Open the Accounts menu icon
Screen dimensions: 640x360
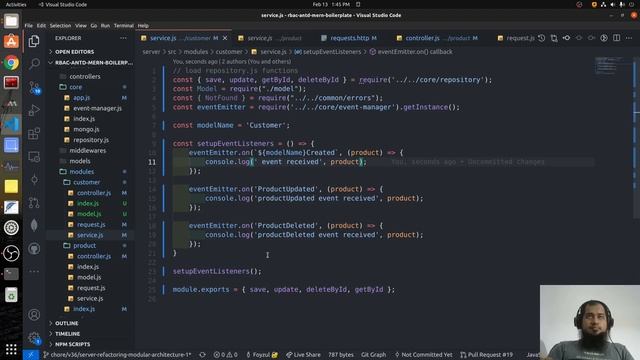click(x=34, y=315)
